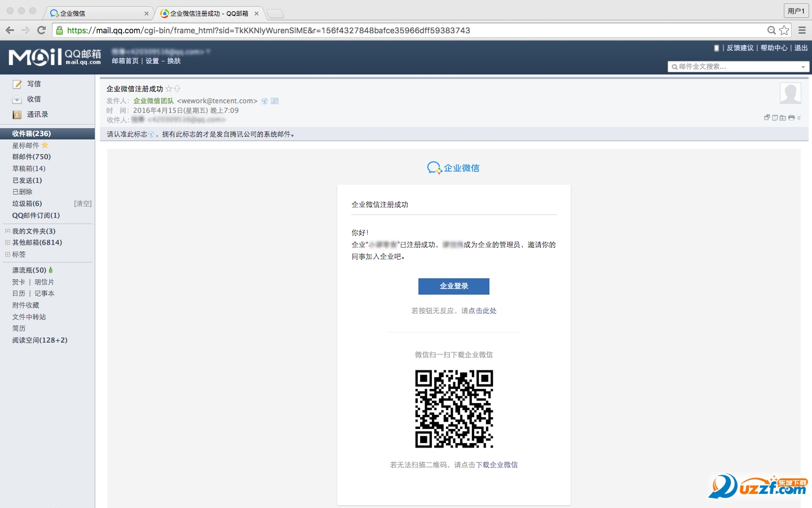Click the 用户1 profile button
This screenshot has width=812, height=508.
coord(796,11)
